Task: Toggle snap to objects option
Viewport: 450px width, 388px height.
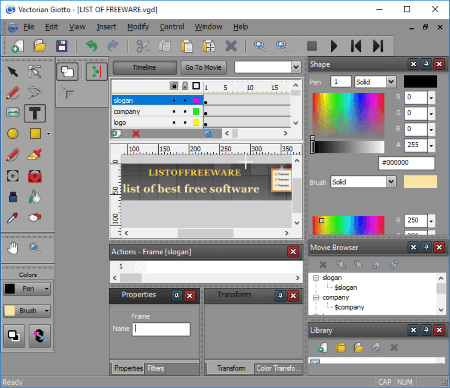Action: tap(97, 71)
